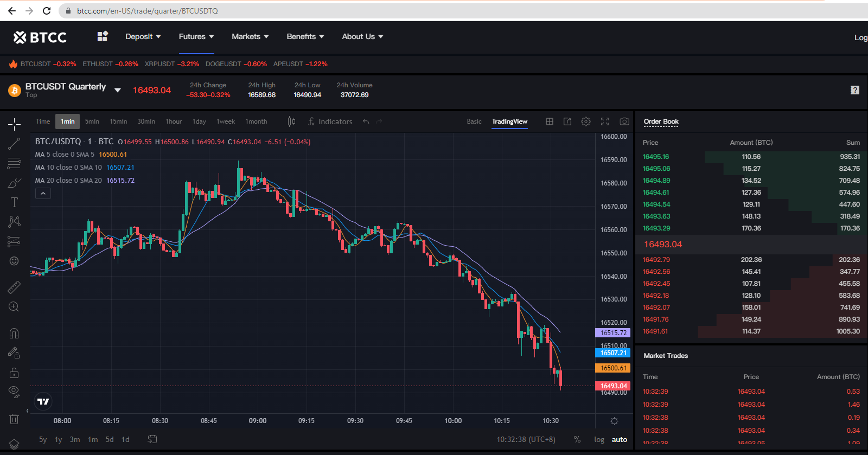This screenshot has height=455, width=868.
Task: Activate the magnet mode tool
Action: [x=14, y=333]
